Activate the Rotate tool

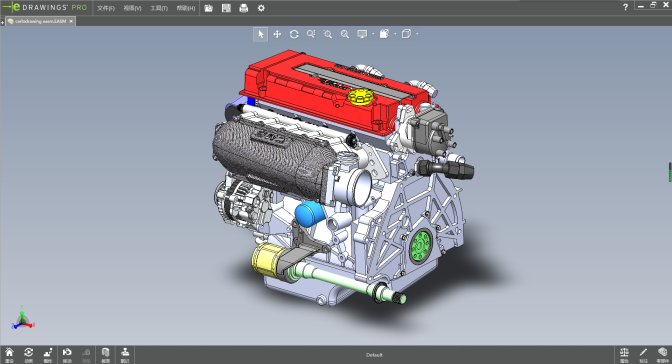click(294, 34)
